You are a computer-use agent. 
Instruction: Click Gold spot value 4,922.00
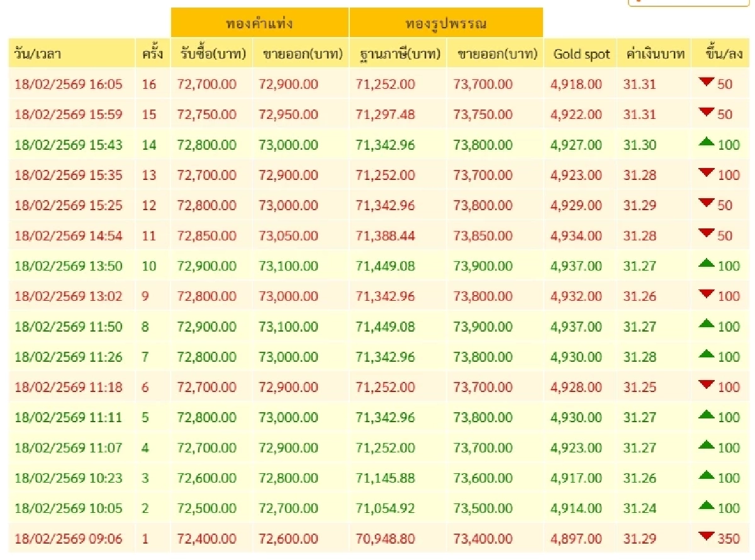(x=576, y=115)
